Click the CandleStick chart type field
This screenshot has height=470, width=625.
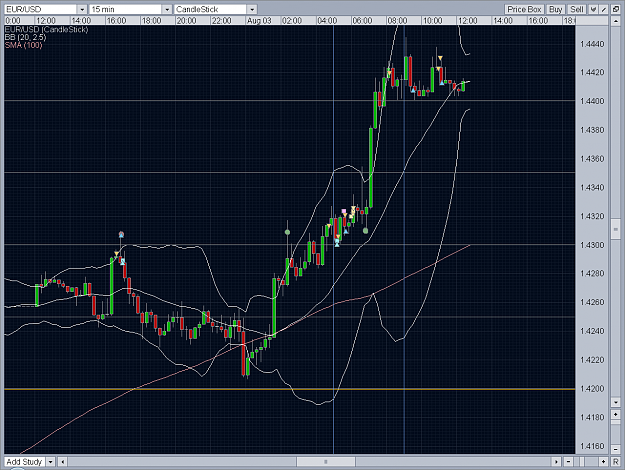[x=211, y=9]
